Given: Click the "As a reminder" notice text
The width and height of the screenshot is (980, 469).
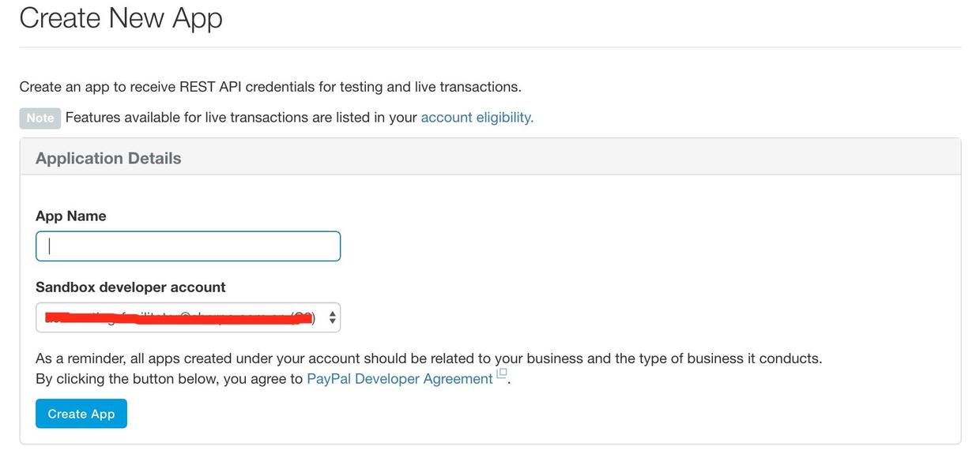Looking at the screenshot, I should click(x=428, y=358).
